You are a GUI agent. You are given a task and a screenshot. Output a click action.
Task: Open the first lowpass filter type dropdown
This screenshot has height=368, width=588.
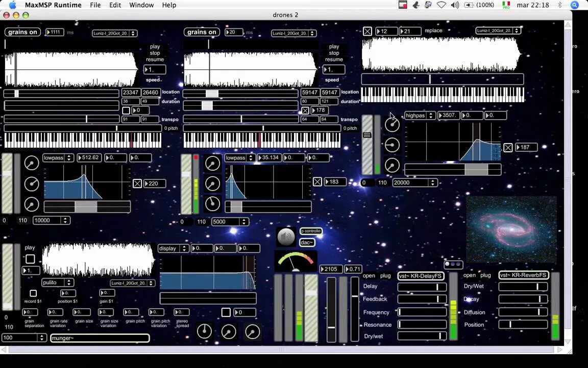[58, 158]
